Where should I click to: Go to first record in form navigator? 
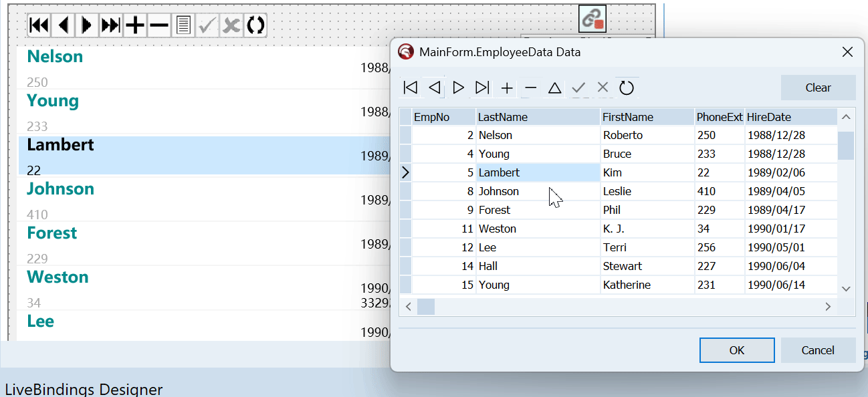point(39,25)
